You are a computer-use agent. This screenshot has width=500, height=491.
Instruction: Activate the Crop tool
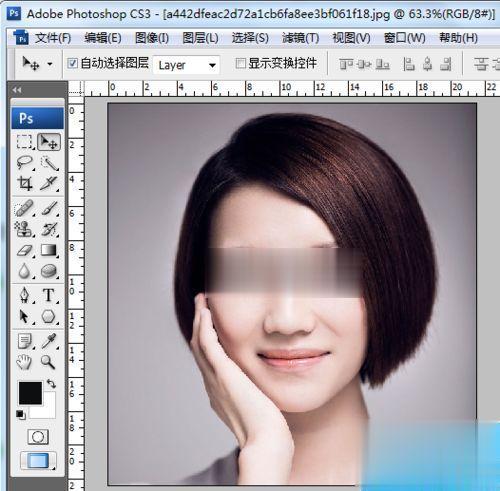[x=25, y=183]
